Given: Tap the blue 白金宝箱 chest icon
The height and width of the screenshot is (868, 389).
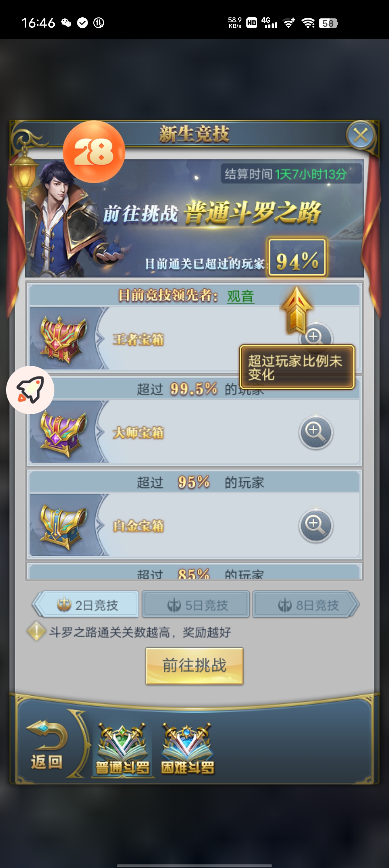Looking at the screenshot, I should (x=63, y=526).
